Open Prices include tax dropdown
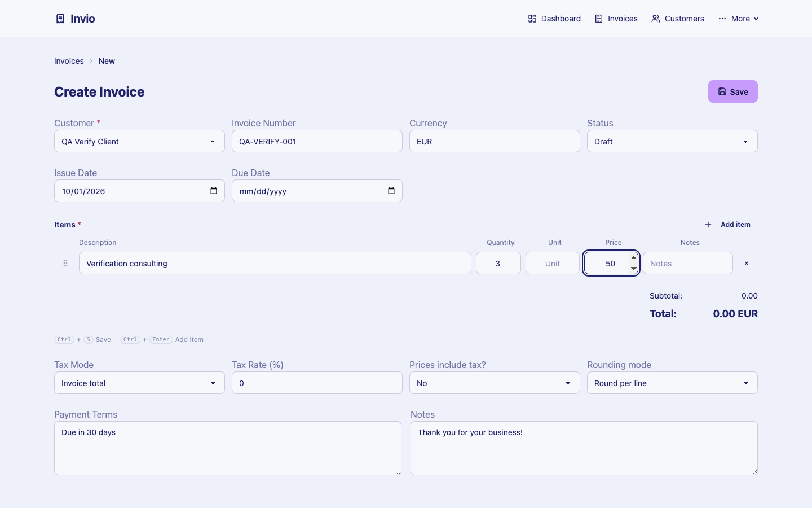The width and height of the screenshot is (812, 508). point(495,383)
